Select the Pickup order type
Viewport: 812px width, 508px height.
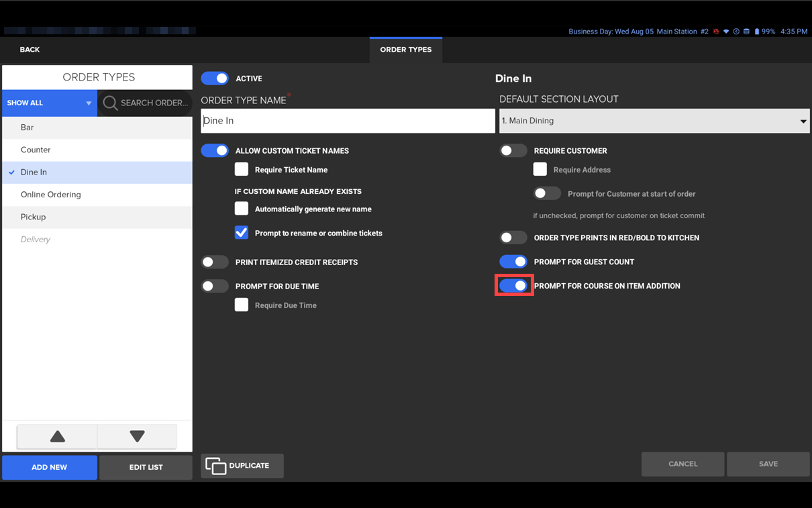tap(97, 217)
